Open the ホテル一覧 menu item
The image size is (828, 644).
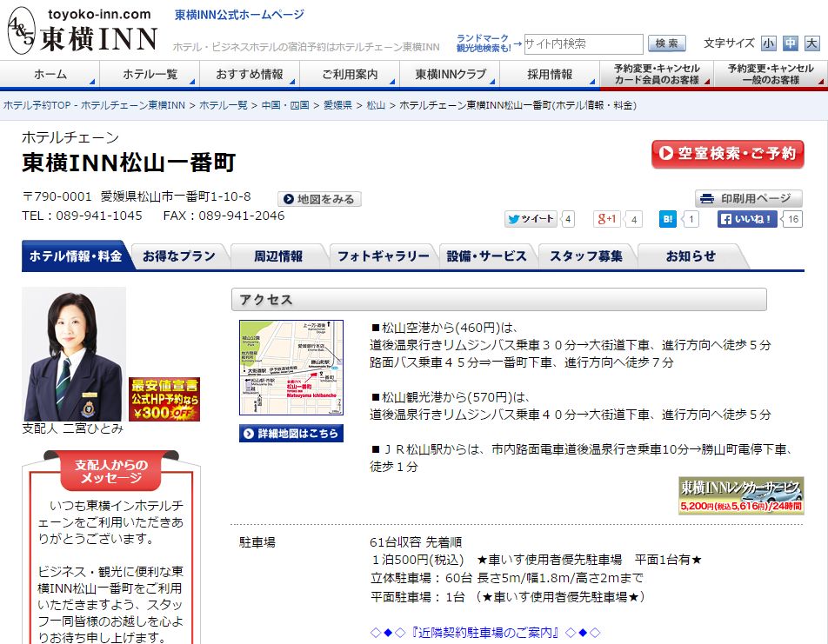(150, 75)
